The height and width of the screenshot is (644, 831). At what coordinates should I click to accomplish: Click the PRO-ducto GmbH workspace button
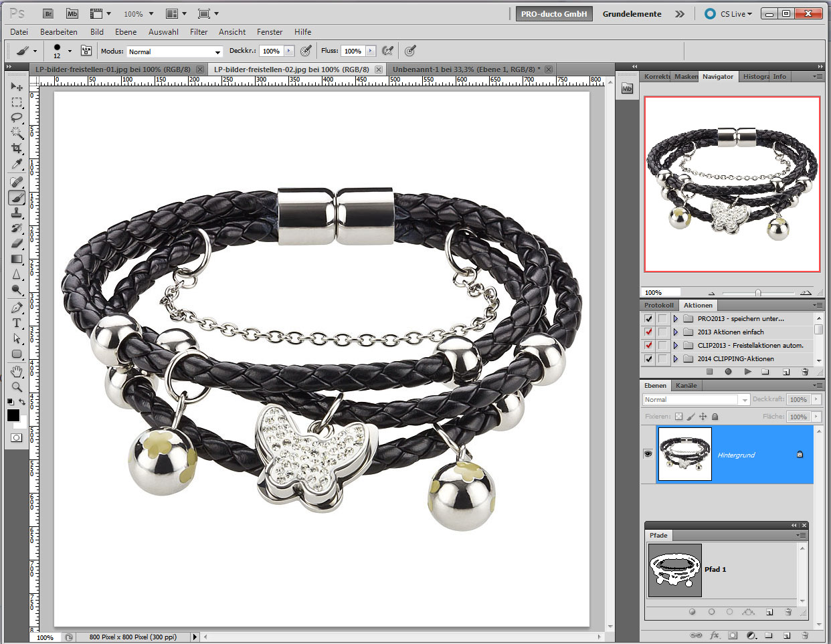point(553,13)
